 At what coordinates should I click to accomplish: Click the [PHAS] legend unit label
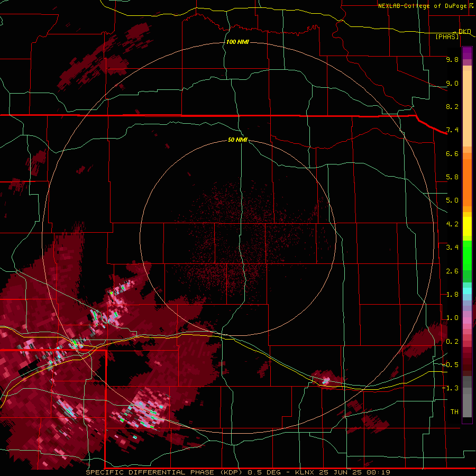[x=447, y=36]
